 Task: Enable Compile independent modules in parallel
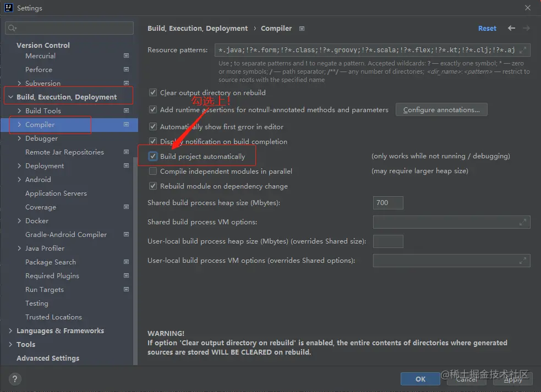pyautogui.click(x=153, y=171)
